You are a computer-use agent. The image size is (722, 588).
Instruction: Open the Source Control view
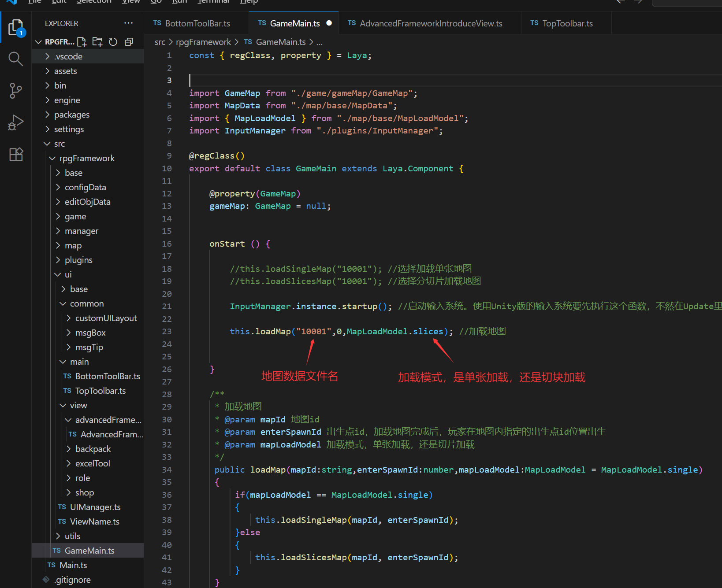click(16, 91)
